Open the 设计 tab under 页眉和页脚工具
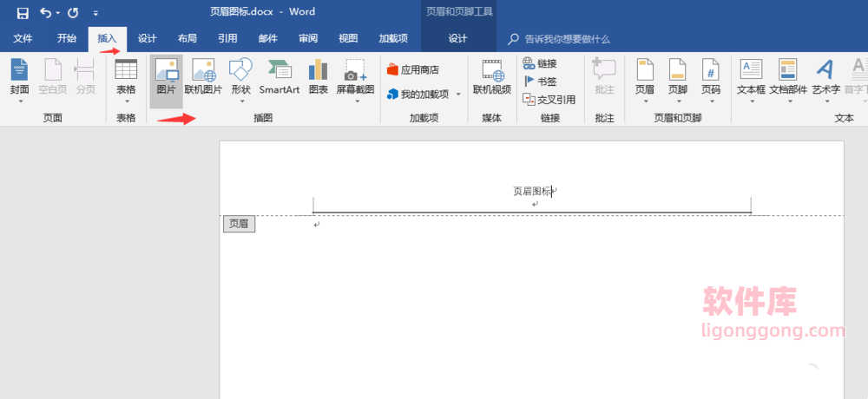 tap(457, 39)
